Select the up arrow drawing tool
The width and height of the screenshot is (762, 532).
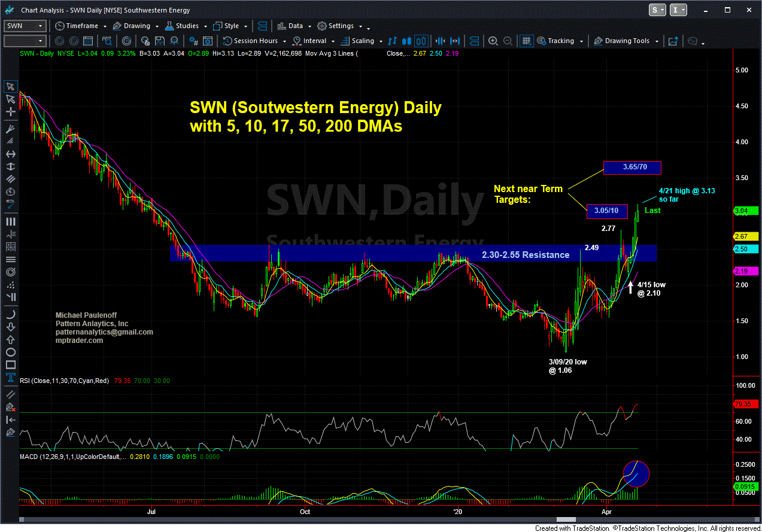tap(10, 339)
